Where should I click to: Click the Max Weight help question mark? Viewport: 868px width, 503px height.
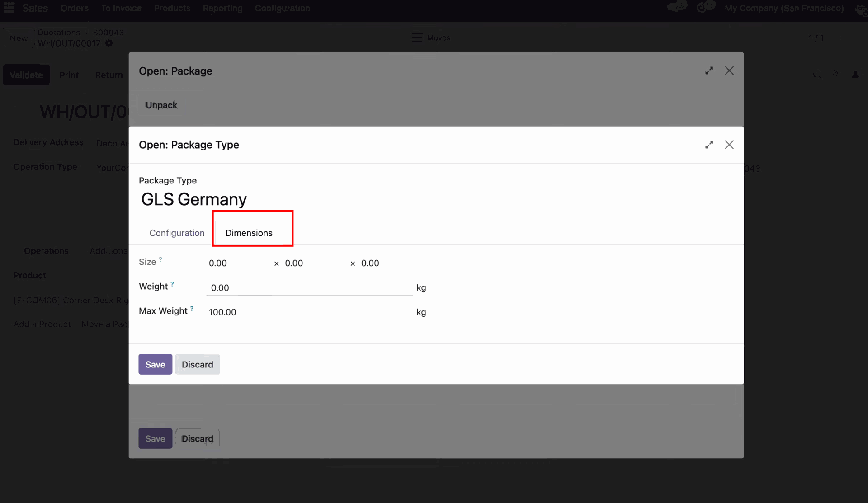click(x=192, y=309)
